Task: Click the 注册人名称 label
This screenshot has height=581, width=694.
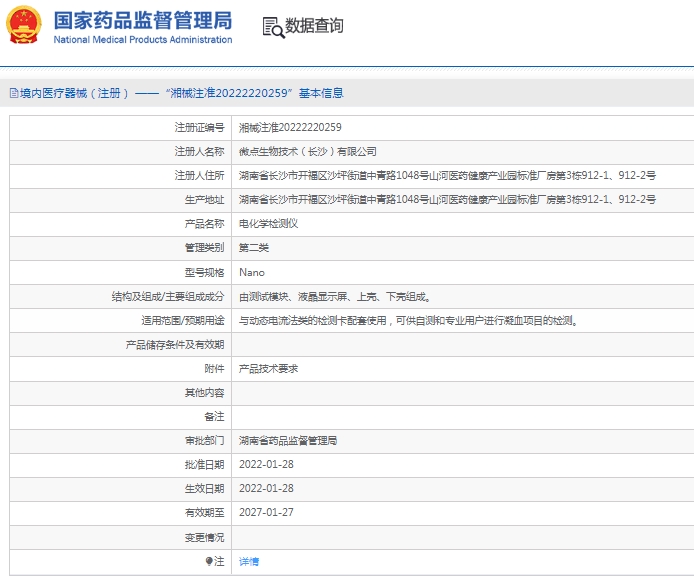Action: (199, 152)
